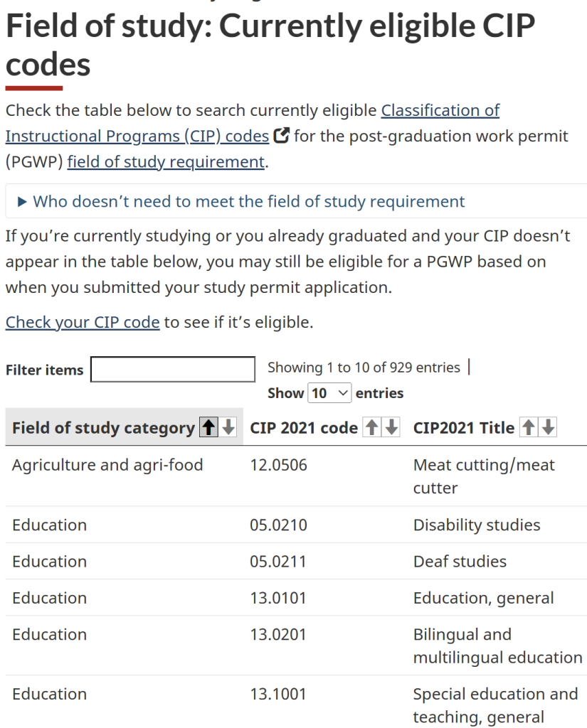This screenshot has height=728, width=587.
Task: Open 'Check your CIP code' link
Action: (83, 322)
